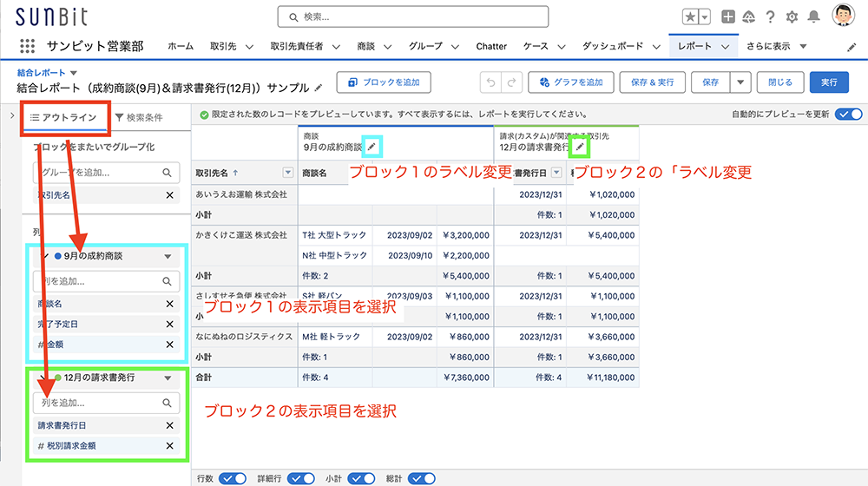The width and height of the screenshot is (868, 486).
Task: Open the user avatar profile menu
Action: (x=843, y=16)
